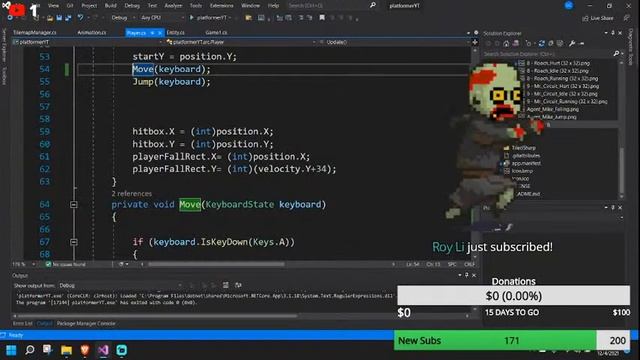640x360 pixels.
Task: Open the Project menu
Action: [89, 6]
